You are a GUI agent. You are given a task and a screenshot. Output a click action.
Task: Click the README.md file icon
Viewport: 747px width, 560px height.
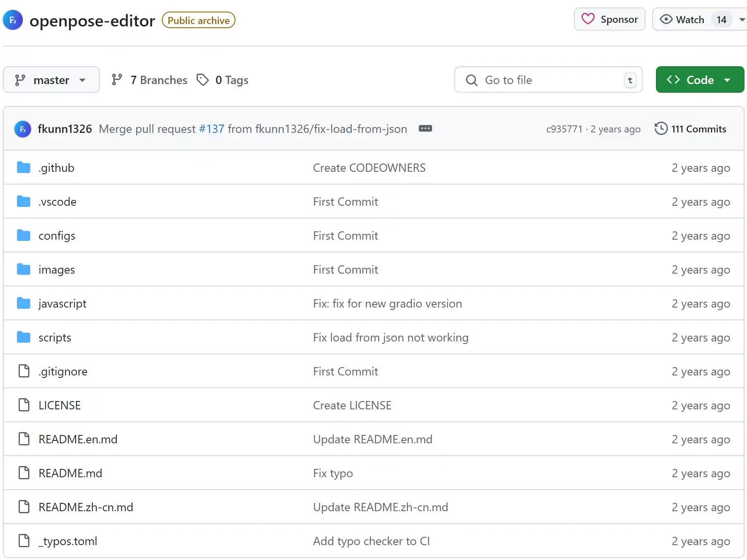click(x=24, y=473)
